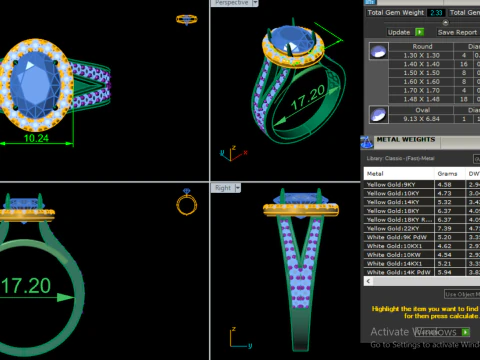The height and width of the screenshot is (360, 480).
Task: Click the Perspective viewport title
Action: [232, 3]
